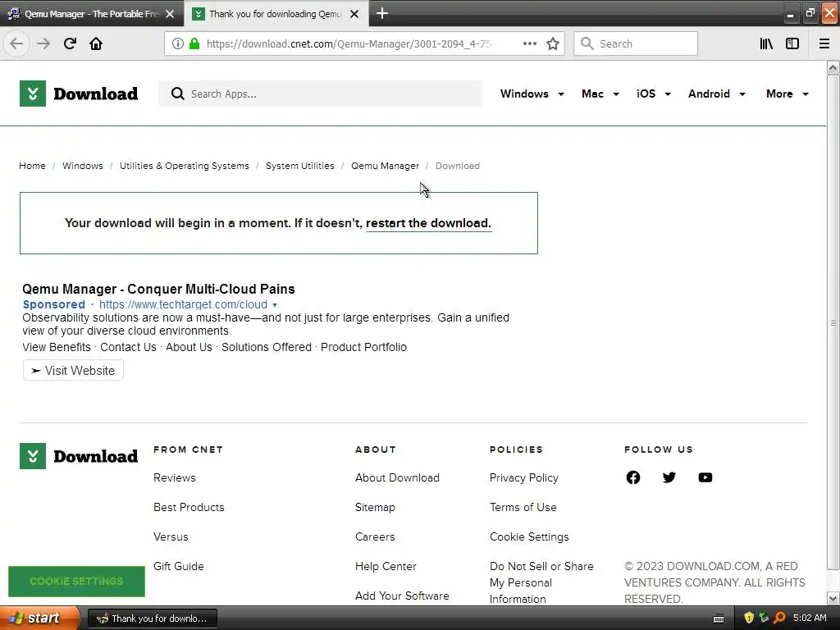Open the Facebook follow icon
The width and height of the screenshot is (840, 630).
coord(633,477)
